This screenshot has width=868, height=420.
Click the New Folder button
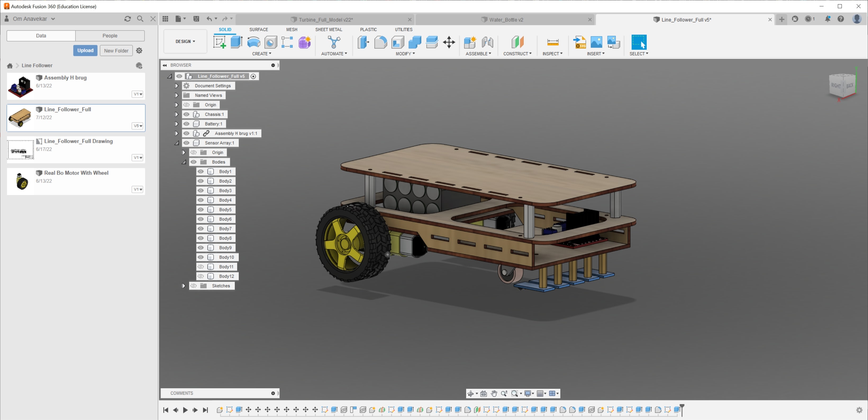[116, 51]
